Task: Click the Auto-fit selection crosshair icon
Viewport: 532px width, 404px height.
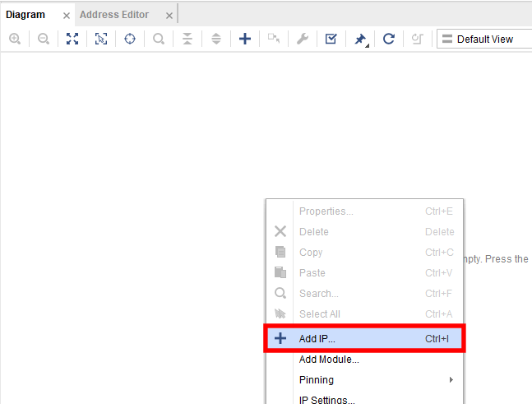Action: coord(130,39)
